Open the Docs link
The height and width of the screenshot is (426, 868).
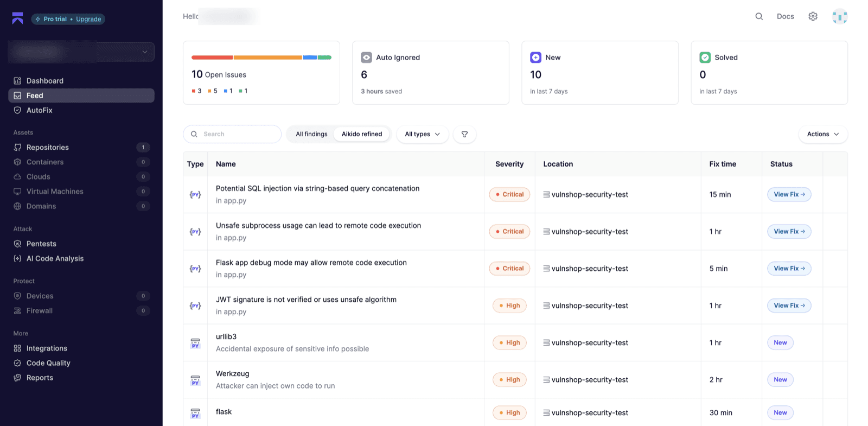(785, 16)
